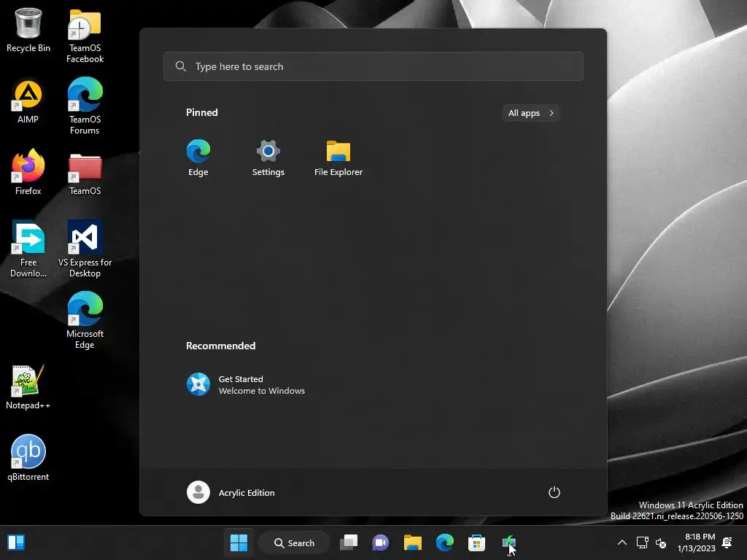Select the TeamOS red folder shortcut
Image resolution: width=747 pixels, height=560 pixels.
click(85, 174)
